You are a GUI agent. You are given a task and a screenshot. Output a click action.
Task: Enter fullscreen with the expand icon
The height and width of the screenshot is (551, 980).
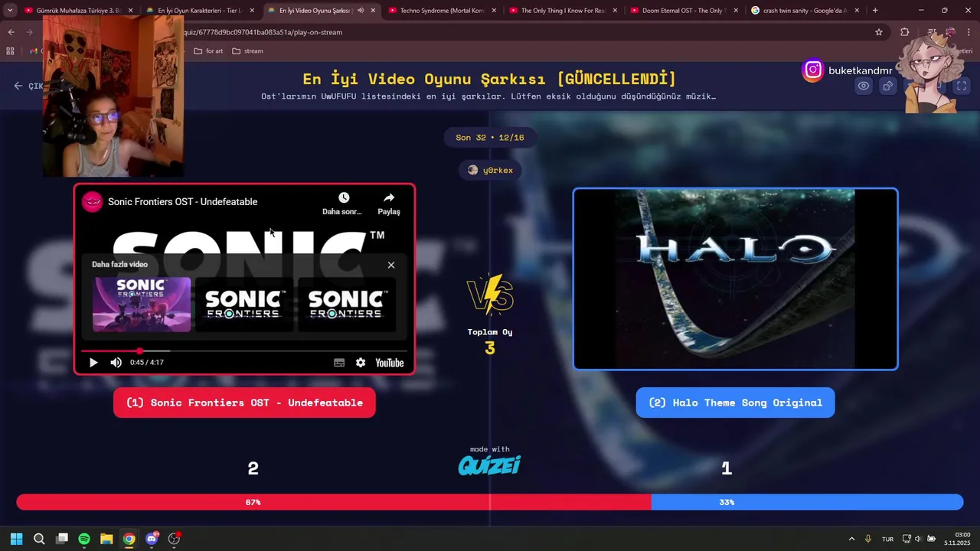tap(962, 86)
